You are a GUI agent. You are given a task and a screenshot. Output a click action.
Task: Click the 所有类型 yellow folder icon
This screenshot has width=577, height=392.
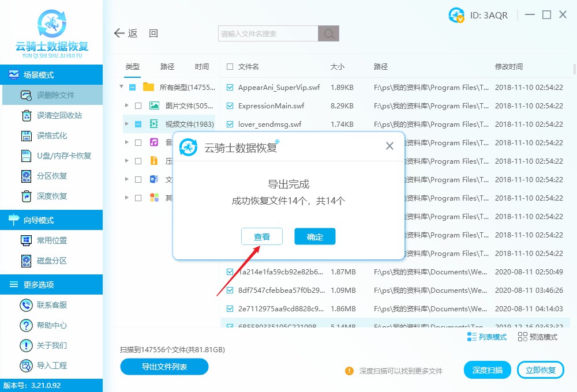(148, 87)
